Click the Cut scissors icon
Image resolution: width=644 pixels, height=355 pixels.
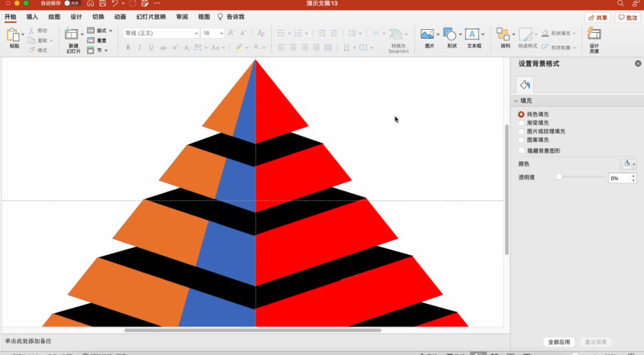pos(31,30)
